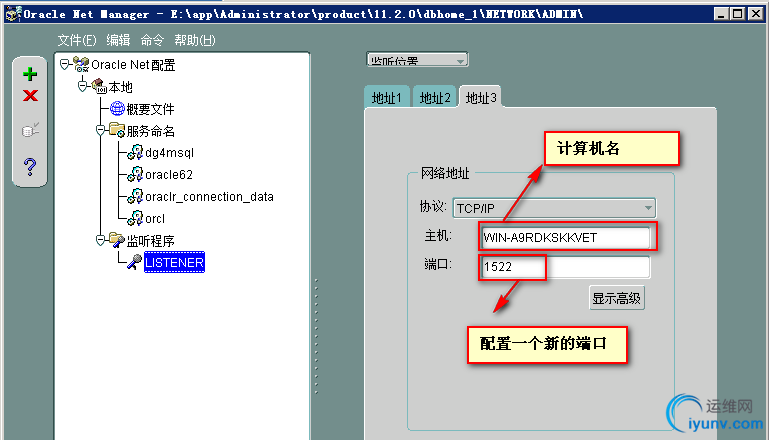This screenshot has width=769, height=440.
Task: Switch to the 地址1 tab
Action: pyautogui.click(x=386, y=98)
